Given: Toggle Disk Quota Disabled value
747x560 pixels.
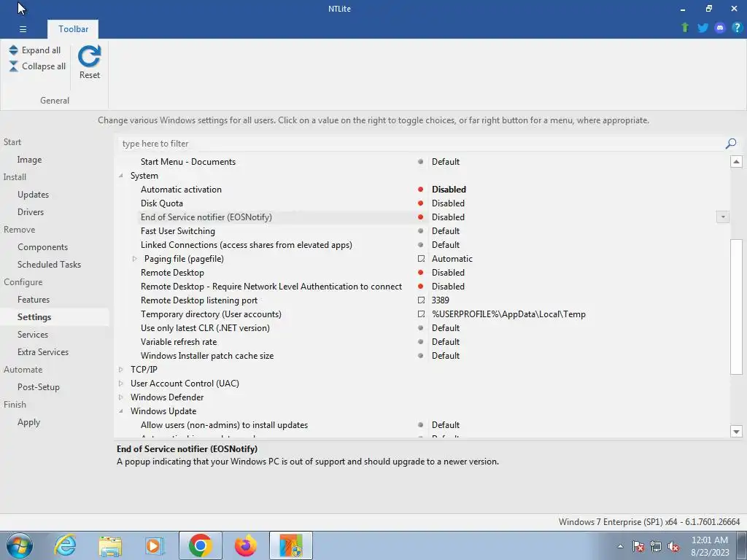Looking at the screenshot, I should [x=448, y=203].
